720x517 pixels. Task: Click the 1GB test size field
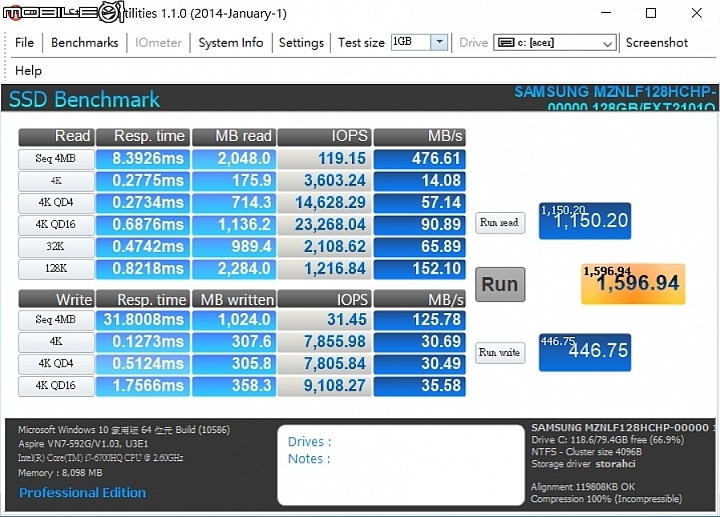tap(411, 42)
